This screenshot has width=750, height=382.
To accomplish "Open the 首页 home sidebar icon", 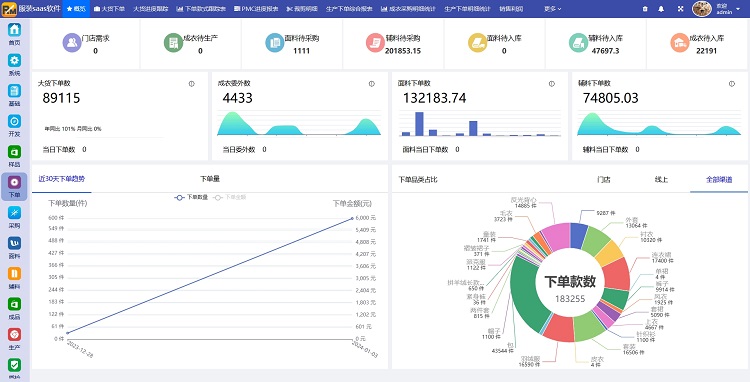I will pyautogui.click(x=14, y=30).
